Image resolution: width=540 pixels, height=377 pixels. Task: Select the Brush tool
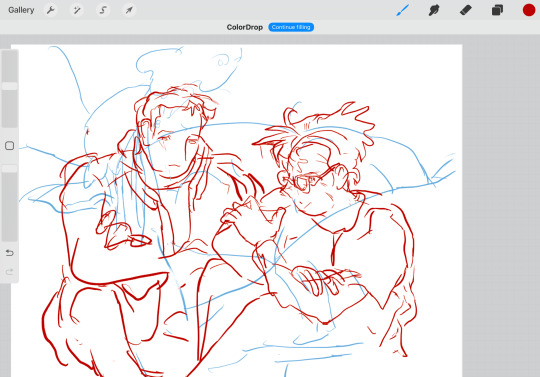pyautogui.click(x=403, y=10)
